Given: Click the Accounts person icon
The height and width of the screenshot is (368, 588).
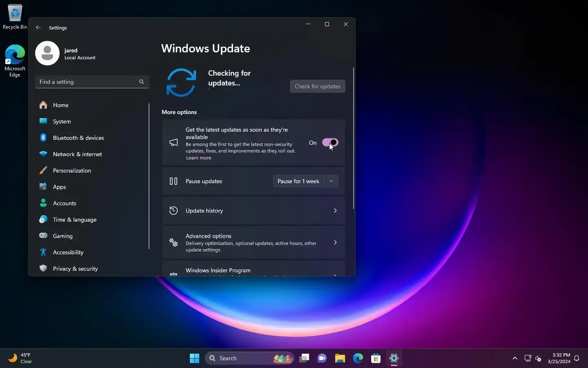Looking at the screenshot, I should 43,203.
